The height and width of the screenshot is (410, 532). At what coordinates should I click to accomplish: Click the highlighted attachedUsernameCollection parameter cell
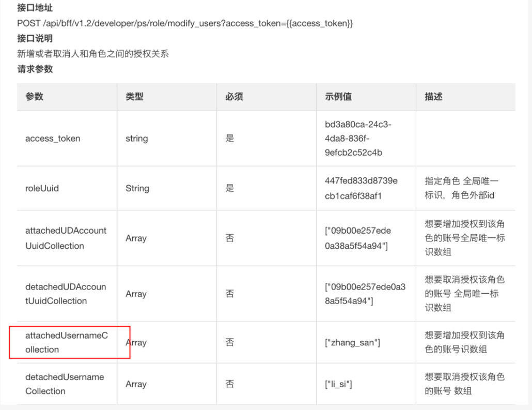pyautogui.click(x=67, y=342)
